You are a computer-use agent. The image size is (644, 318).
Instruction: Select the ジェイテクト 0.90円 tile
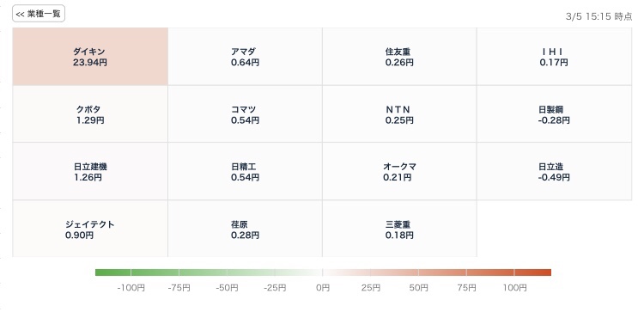tap(90, 229)
